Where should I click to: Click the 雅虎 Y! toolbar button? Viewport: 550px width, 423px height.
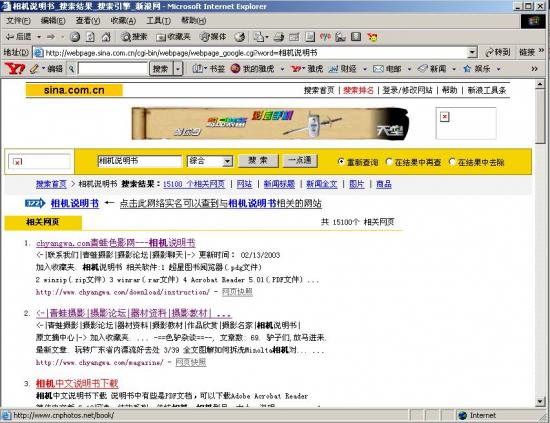pos(307,69)
